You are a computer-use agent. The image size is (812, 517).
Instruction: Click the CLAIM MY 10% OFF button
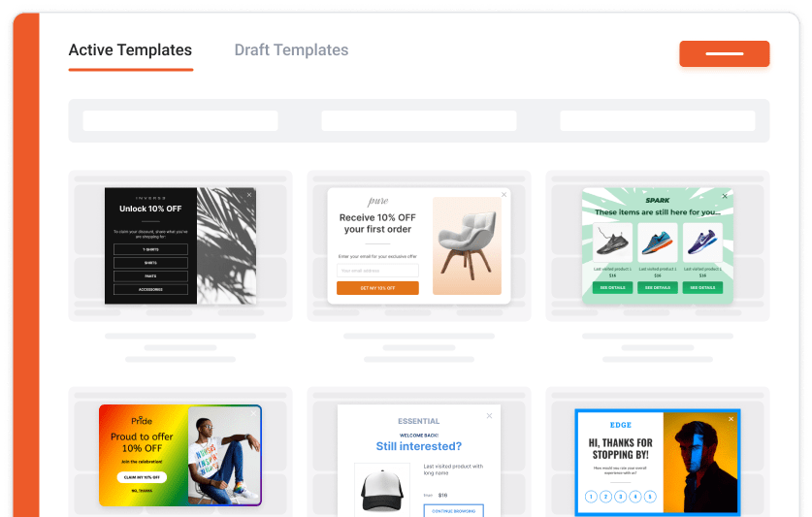pos(142,477)
